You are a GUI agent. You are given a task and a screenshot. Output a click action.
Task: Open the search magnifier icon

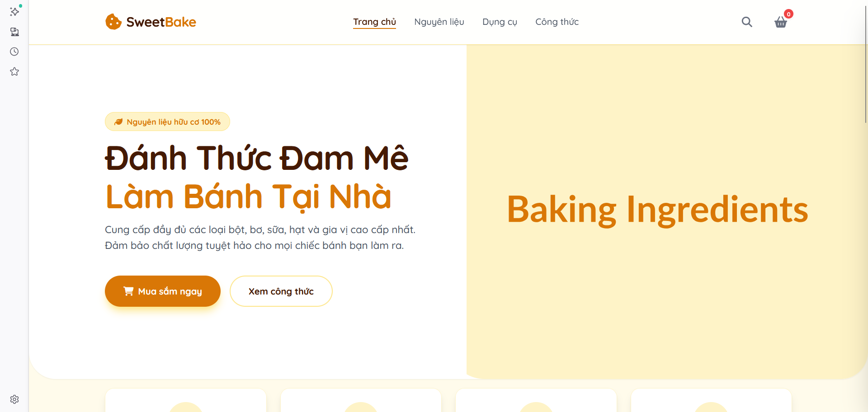(747, 22)
